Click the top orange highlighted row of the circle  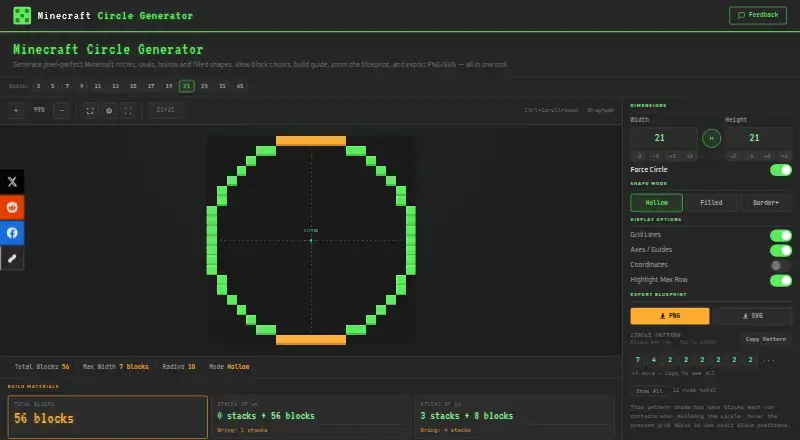(311, 141)
